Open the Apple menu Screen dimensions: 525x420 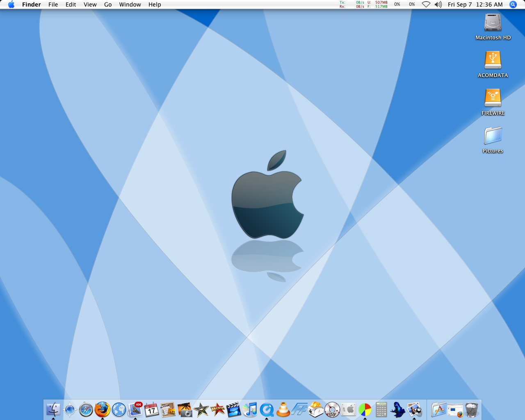click(x=11, y=5)
